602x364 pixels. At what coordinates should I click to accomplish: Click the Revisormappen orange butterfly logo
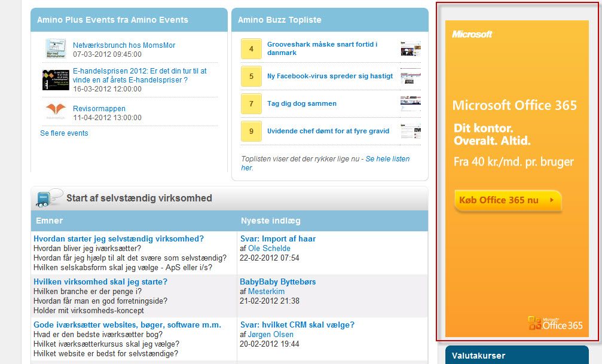click(x=56, y=110)
